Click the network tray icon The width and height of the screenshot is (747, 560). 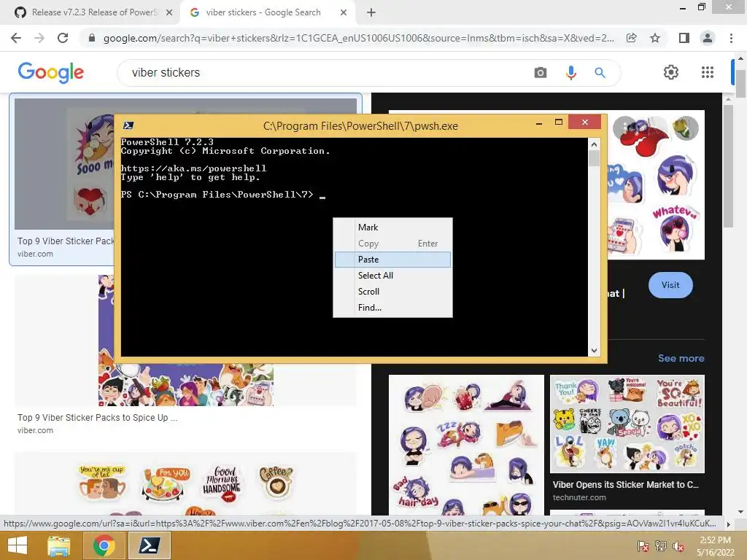tap(660, 546)
